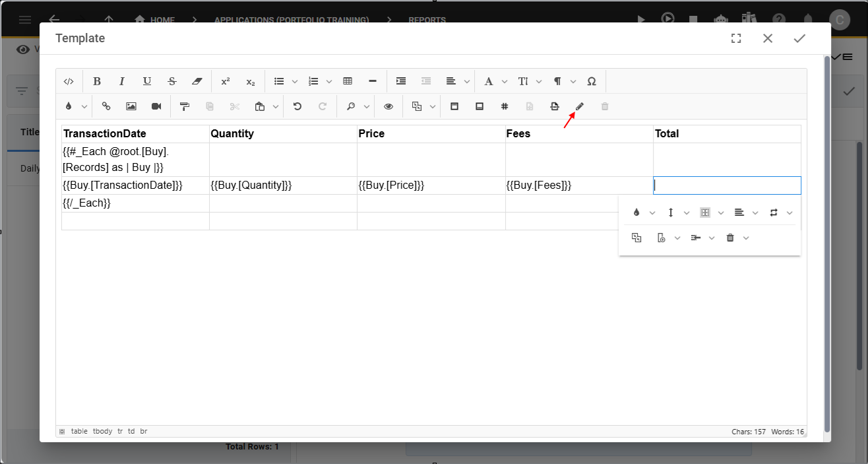
Task: Toggle bold formatting
Action: coord(97,81)
